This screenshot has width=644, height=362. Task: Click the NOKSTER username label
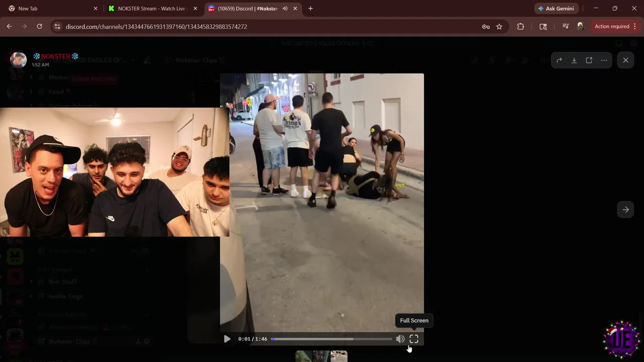click(x=55, y=56)
